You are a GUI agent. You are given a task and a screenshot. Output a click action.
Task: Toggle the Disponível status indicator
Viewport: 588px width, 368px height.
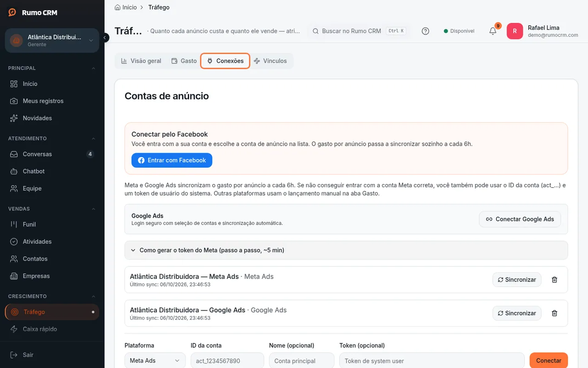[x=459, y=31]
